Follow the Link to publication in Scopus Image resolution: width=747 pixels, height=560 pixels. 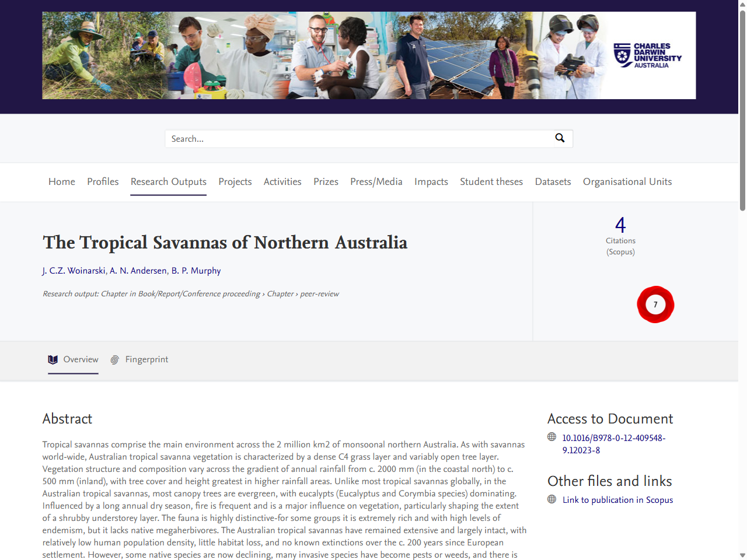coord(617,499)
